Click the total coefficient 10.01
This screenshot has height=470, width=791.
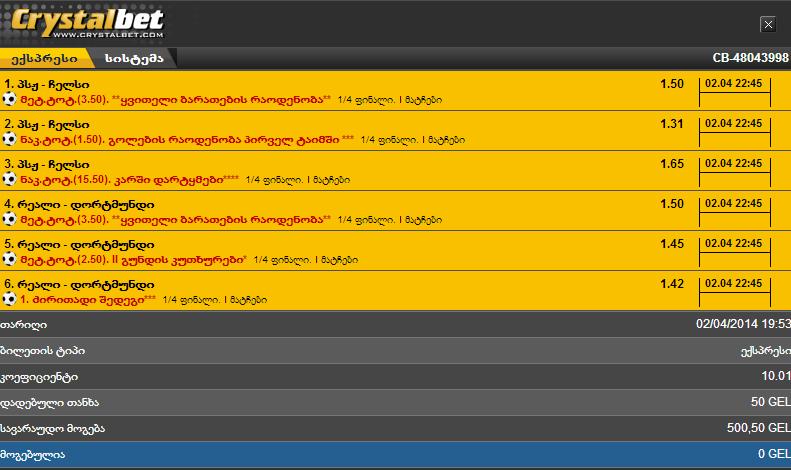pos(776,376)
